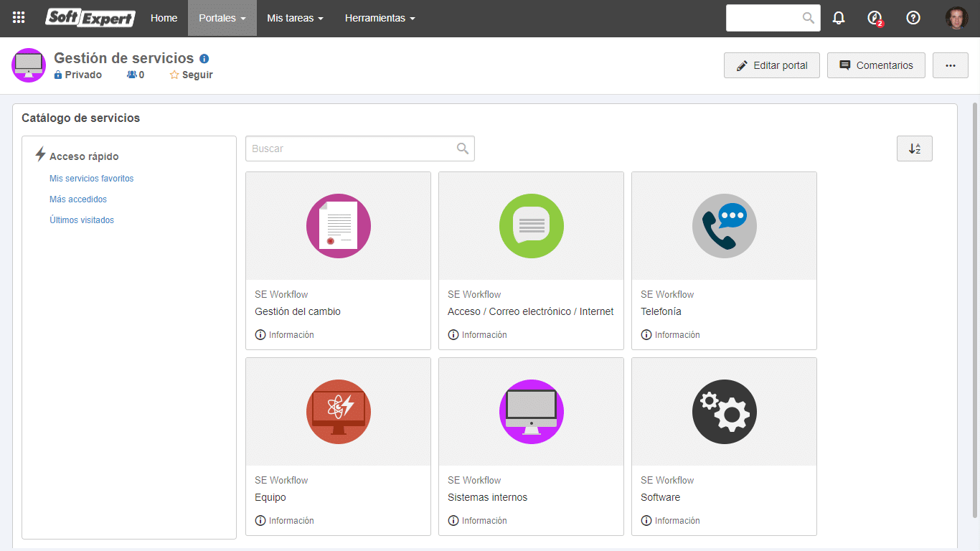The height and width of the screenshot is (551, 980).
Task: Click the Editar portal button
Action: click(772, 65)
